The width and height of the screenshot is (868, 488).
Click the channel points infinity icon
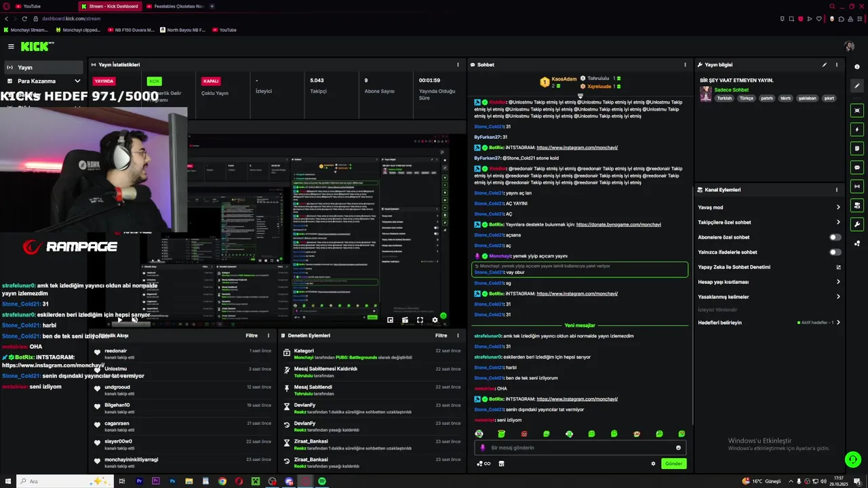(x=484, y=464)
